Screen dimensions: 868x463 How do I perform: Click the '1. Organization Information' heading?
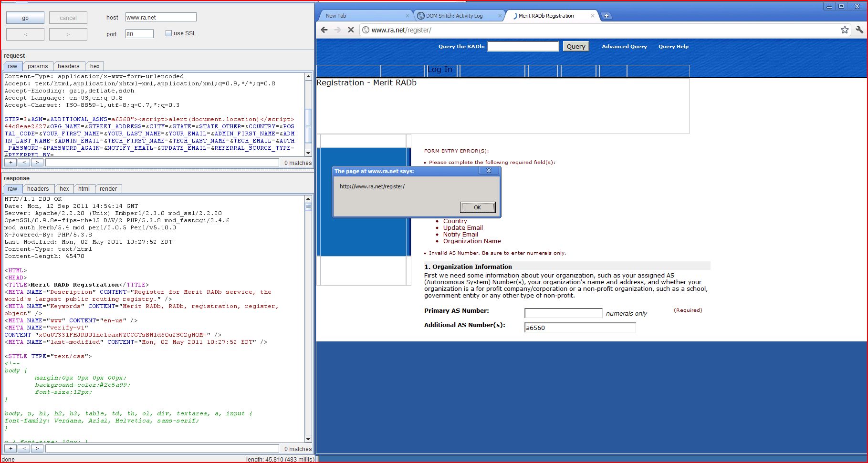tap(468, 267)
